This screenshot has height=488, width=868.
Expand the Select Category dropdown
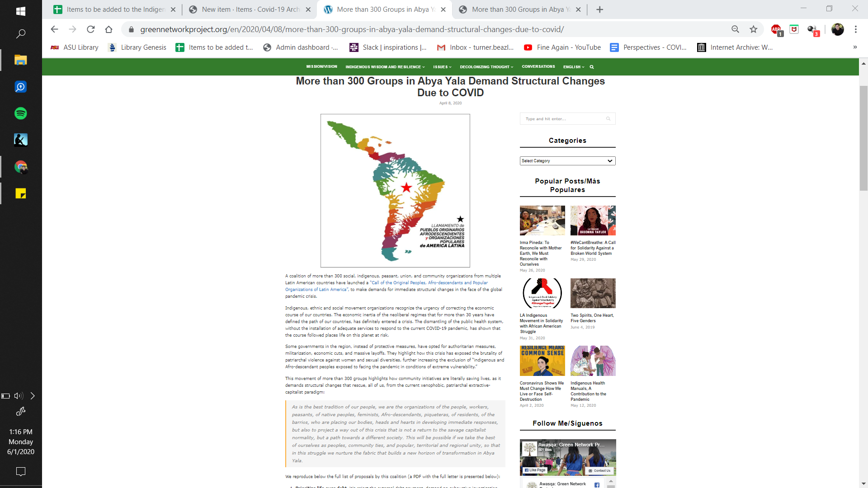pos(567,161)
